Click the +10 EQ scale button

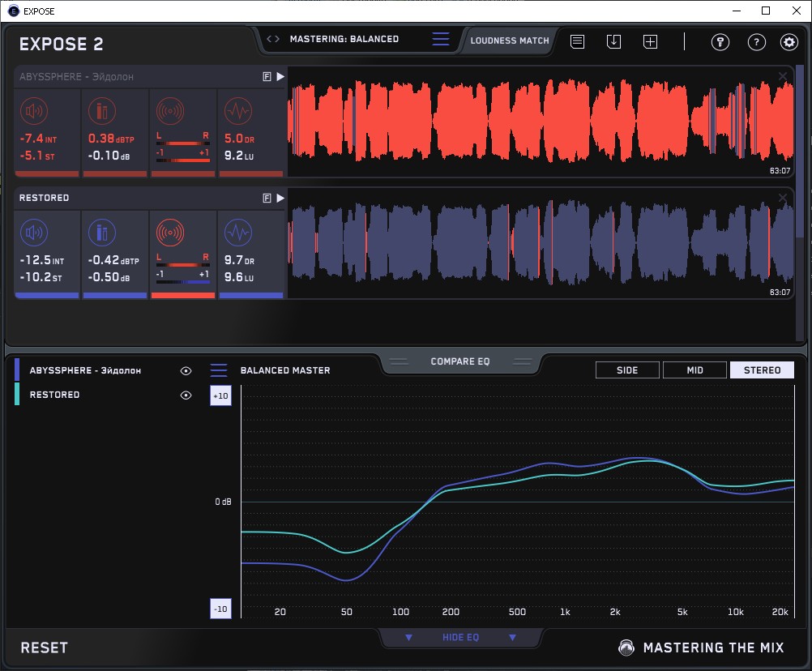pyautogui.click(x=220, y=395)
